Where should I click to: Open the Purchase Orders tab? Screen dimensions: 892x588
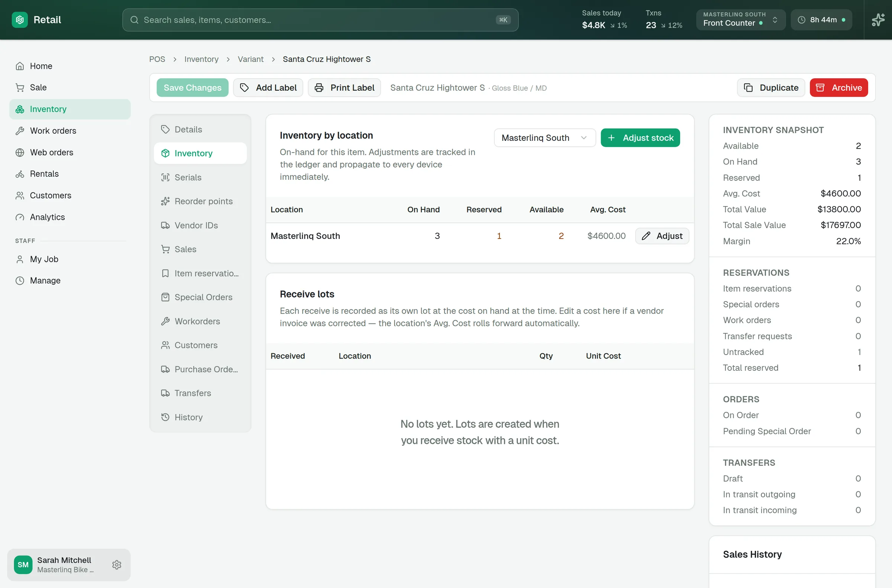200,369
